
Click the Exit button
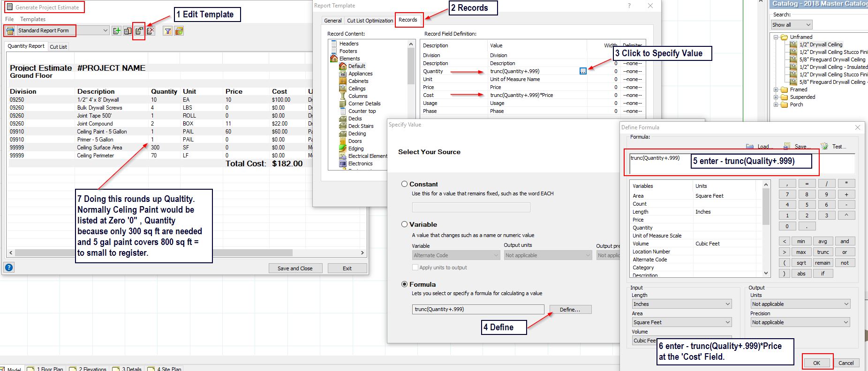(347, 268)
